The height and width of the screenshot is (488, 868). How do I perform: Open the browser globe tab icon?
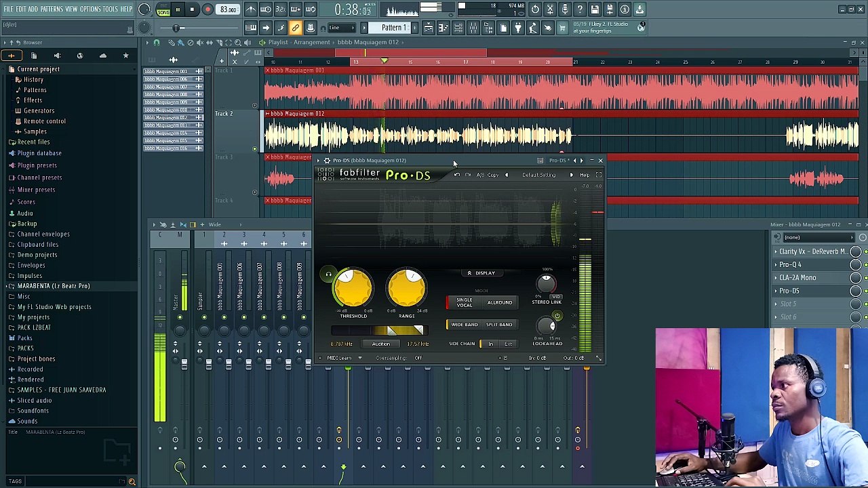(80, 56)
